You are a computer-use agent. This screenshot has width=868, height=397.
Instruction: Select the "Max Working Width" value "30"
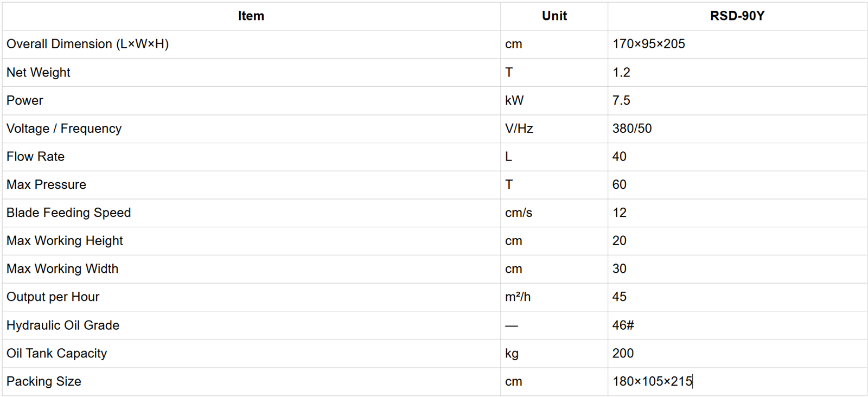(620, 269)
